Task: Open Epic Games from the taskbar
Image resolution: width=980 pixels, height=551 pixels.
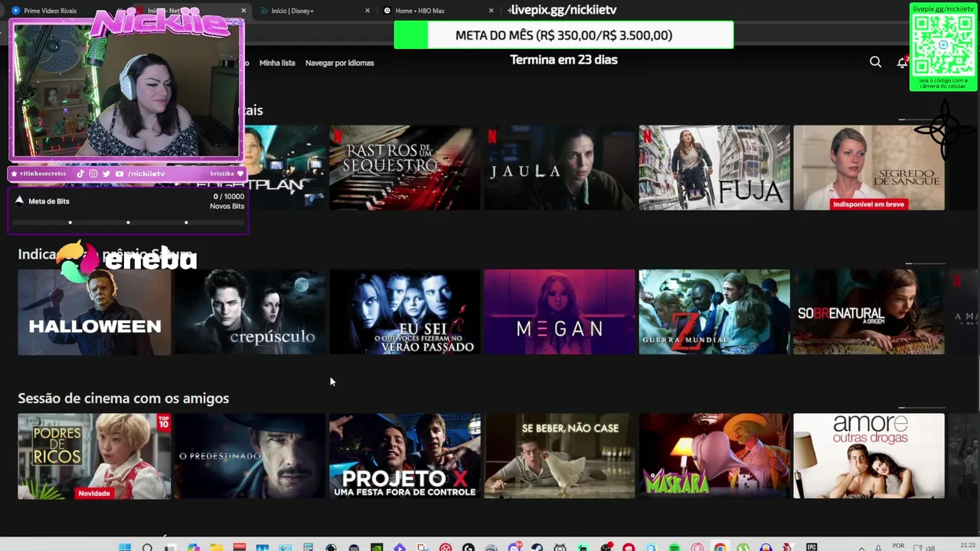Action: click(812, 547)
